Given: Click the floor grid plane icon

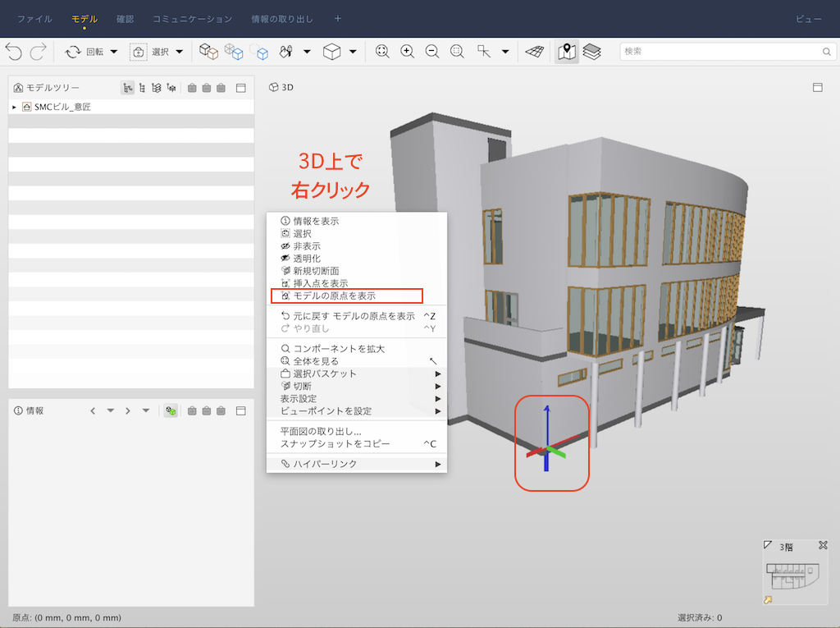Looking at the screenshot, I should tap(535, 52).
